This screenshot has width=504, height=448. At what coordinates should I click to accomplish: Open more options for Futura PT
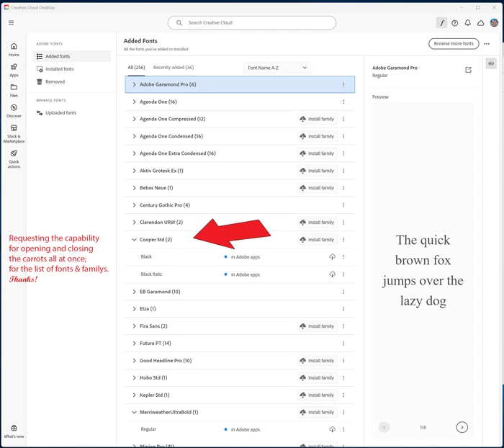(x=343, y=344)
